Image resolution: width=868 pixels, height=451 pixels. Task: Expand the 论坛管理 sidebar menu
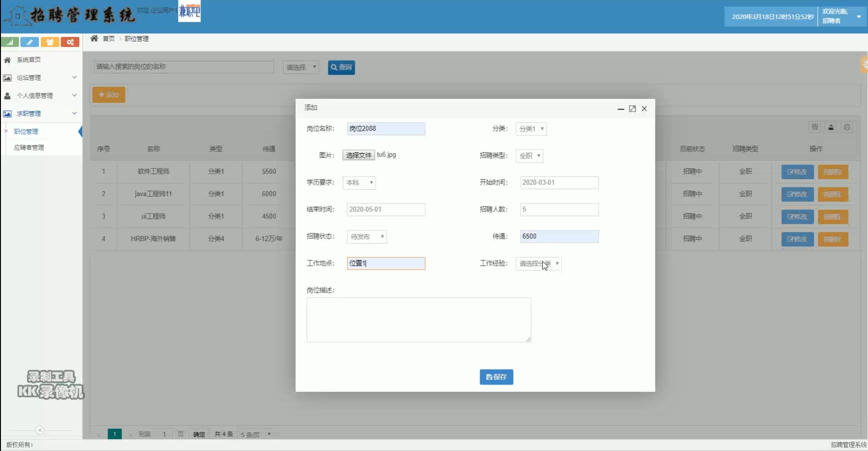(41, 78)
